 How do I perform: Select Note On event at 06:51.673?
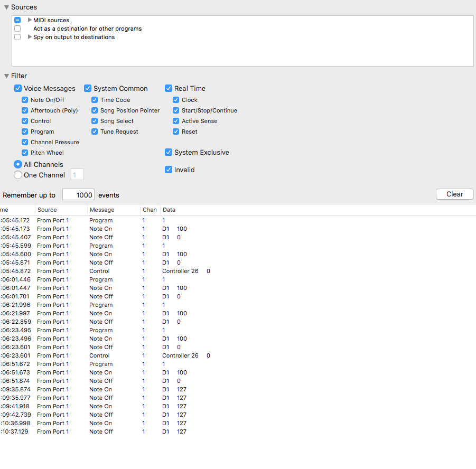coord(238,372)
